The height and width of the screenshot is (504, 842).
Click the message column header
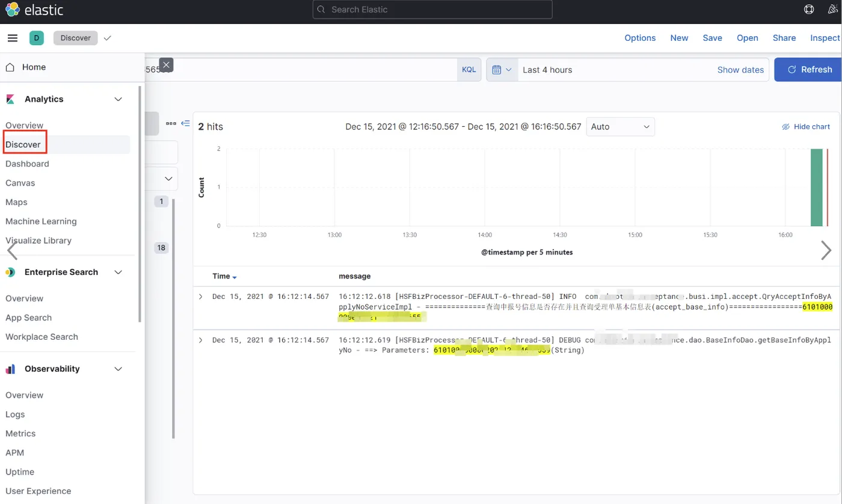pyautogui.click(x=354, y=276)
